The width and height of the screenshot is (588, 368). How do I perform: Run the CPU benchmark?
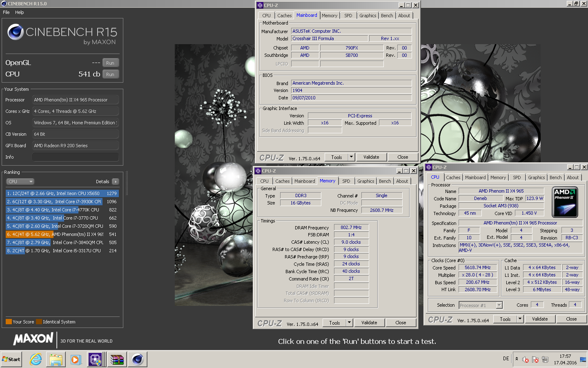click(110, 74)
